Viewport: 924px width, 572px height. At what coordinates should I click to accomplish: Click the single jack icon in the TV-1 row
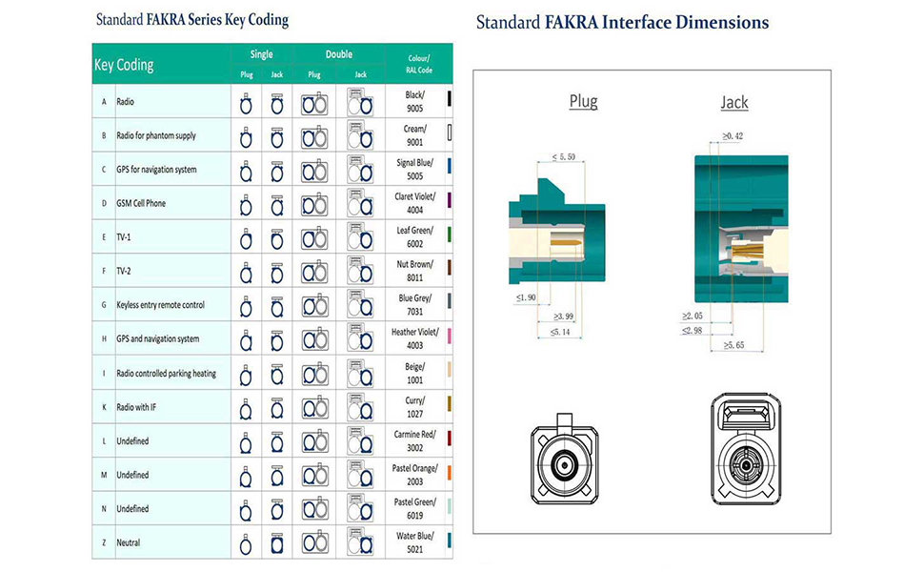(277, 239)
